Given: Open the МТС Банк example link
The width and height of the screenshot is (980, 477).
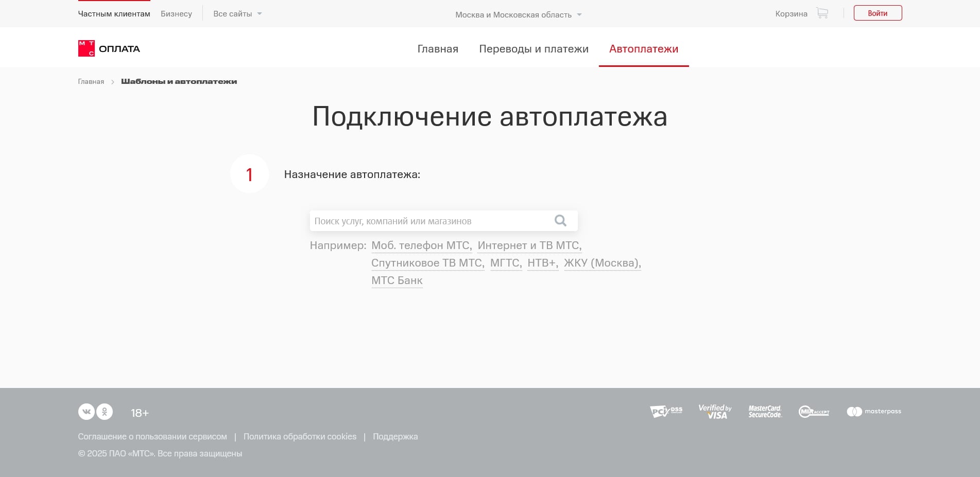Looking at the screenshot, I should (x=397, y=280).
